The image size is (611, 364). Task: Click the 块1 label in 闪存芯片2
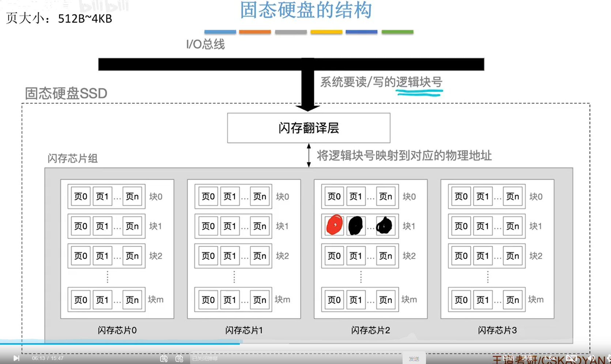(409, 226)
